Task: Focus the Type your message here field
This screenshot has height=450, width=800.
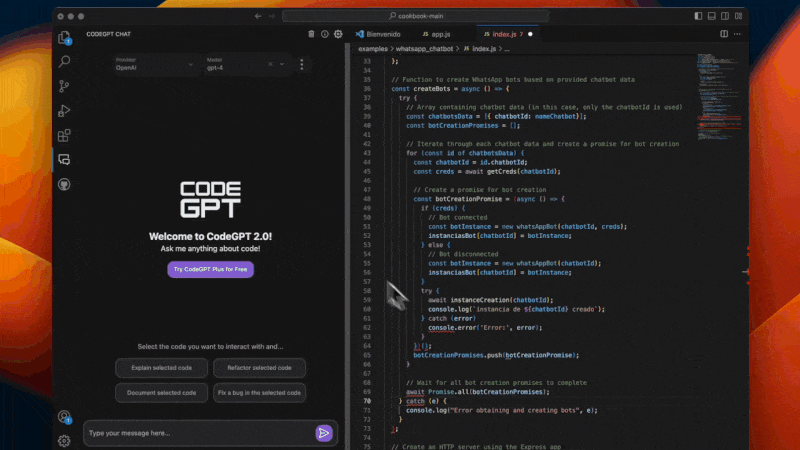Action: (x=200, y=433)
